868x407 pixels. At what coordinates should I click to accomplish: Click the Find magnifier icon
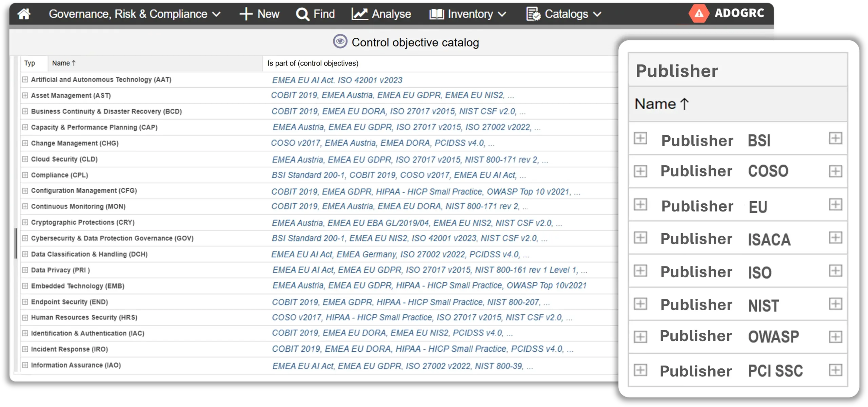[x=302, y=14]
